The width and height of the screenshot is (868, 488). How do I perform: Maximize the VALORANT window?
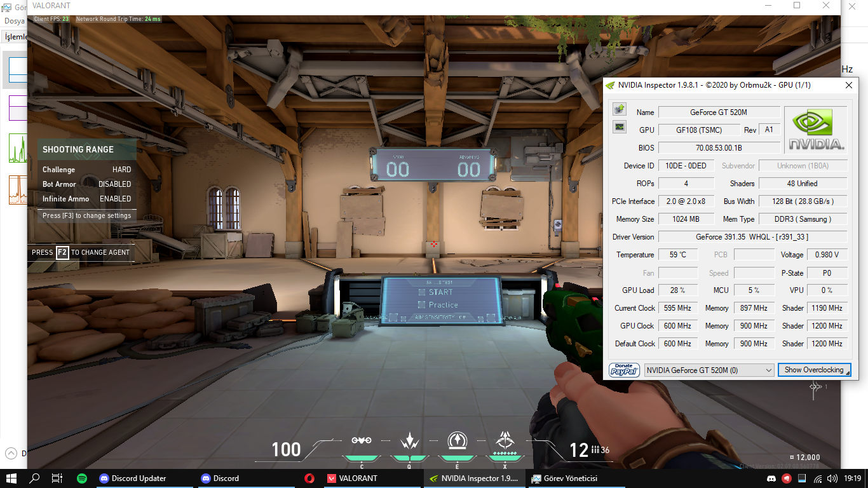(x=797, y=6)
